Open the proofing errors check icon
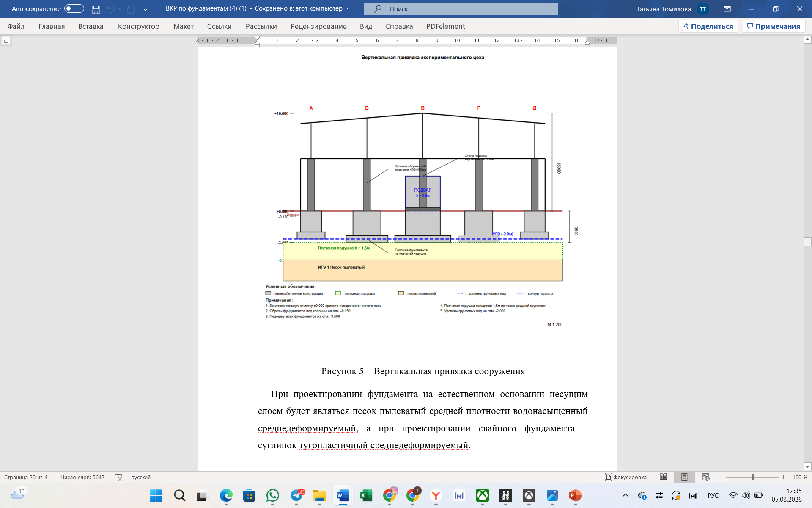The width and height of the screenshot is (812, 508). pyautogui.click(x=118, y=477)
